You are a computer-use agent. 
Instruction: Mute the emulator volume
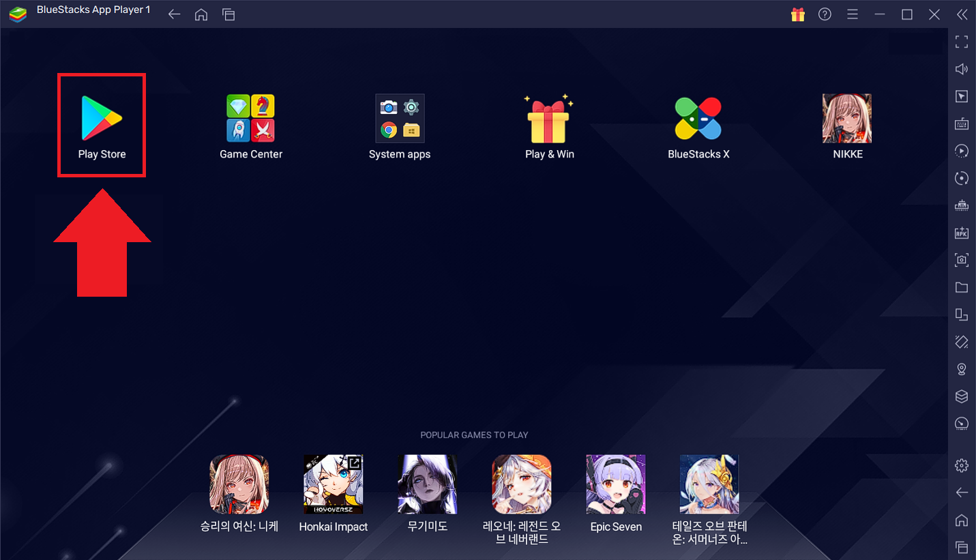(x=961, y=69)
